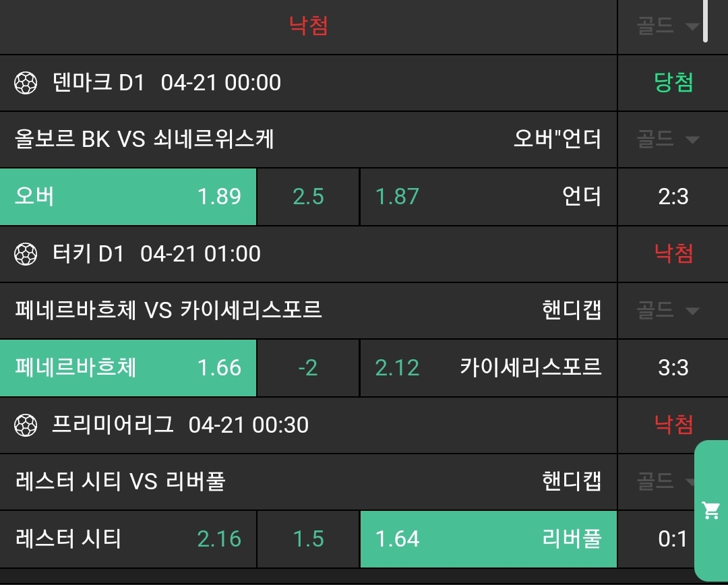Click the soccer ball icon beside 덴마크 D1
The height and width of the screenshot is (585, 728).
coord(26,83)
